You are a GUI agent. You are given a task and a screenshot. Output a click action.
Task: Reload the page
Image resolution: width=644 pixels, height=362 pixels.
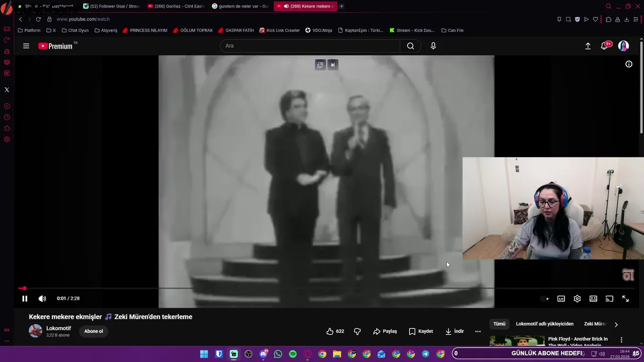(x=38, y=19)
